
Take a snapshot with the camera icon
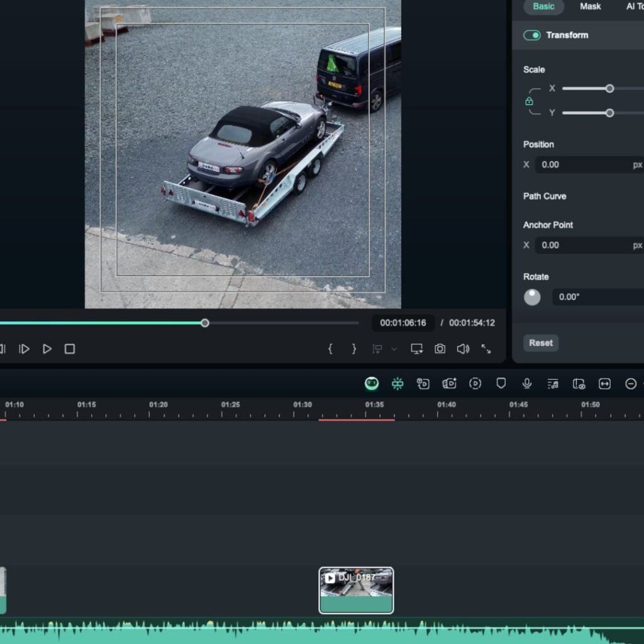pos(440,348)
